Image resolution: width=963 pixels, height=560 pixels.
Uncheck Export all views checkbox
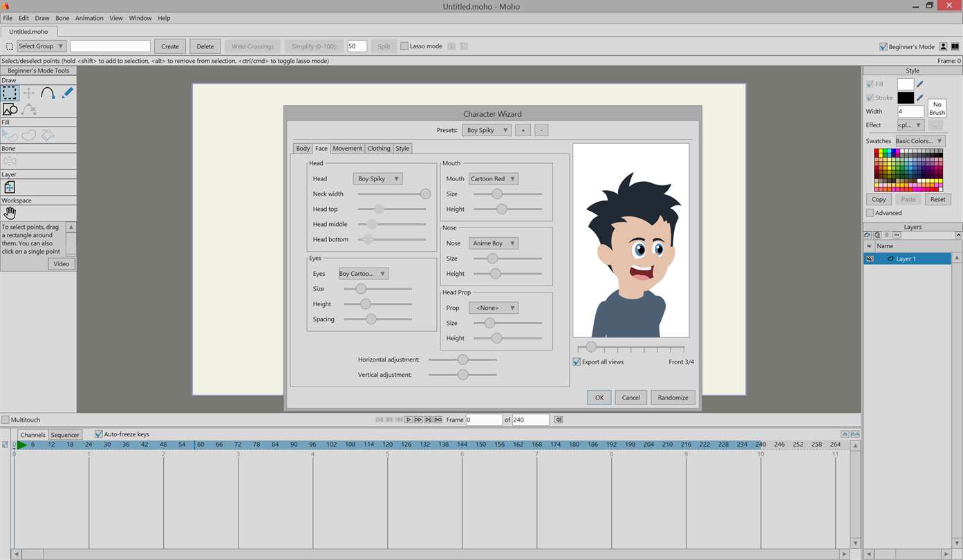(577, 362)
